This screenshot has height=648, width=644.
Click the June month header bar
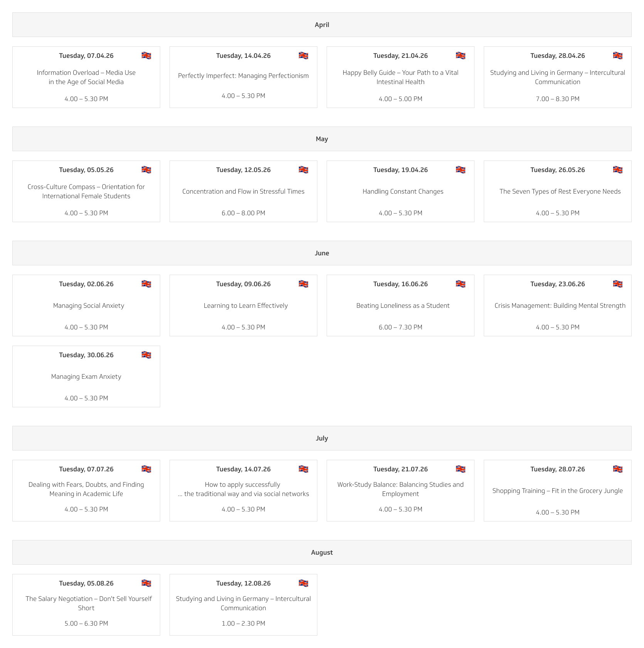point(322,253)
